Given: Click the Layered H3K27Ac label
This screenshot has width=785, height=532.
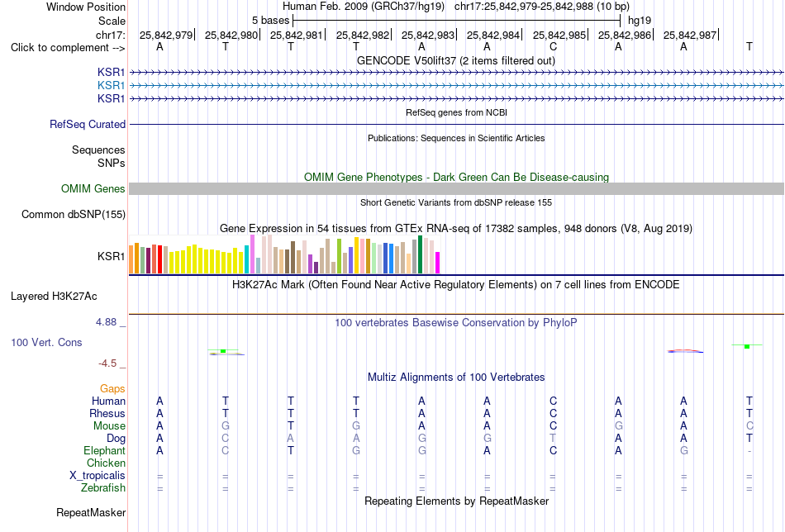Looking at the screenshot, I should click(x=54, y=297).
